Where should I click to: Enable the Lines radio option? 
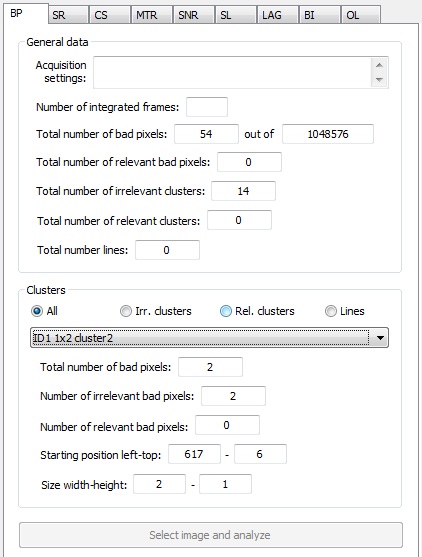coord(330,311)
